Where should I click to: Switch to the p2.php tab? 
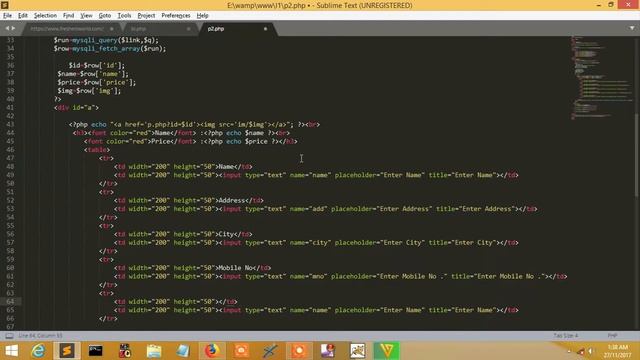click(237, 29)
